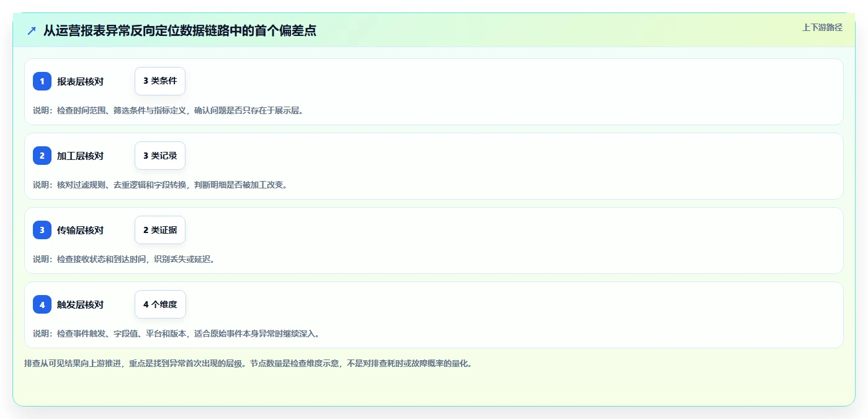868x419 pixels.
Task: Select the 4 个维度 chip
Action: pyautogui.click(x=160, y=304)
